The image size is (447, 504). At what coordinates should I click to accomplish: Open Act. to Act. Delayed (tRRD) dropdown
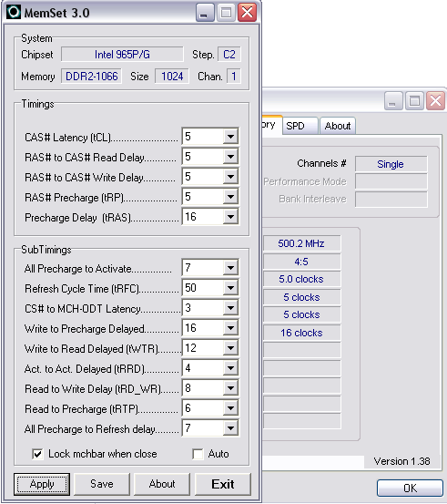[x=230, y=368]
